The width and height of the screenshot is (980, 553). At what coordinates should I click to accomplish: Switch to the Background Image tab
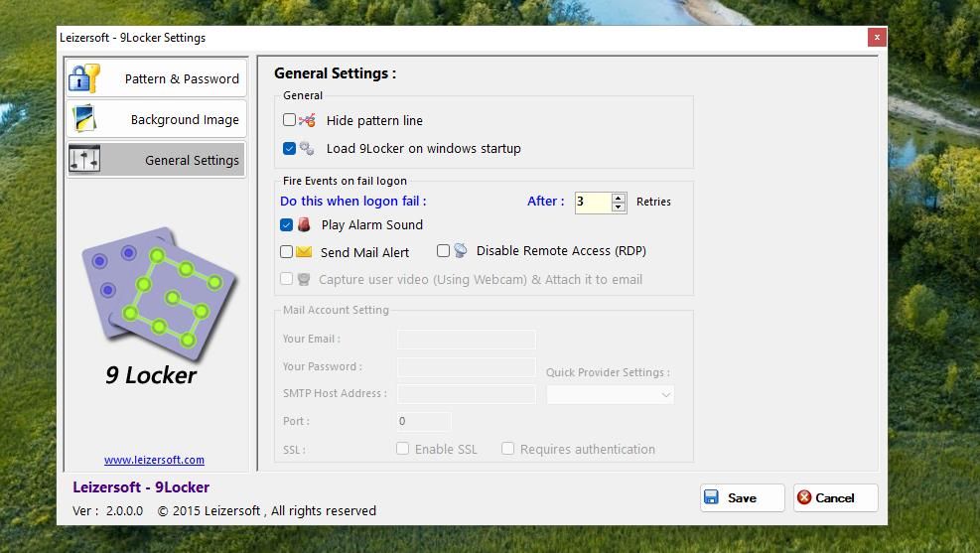tap(156, 119)
